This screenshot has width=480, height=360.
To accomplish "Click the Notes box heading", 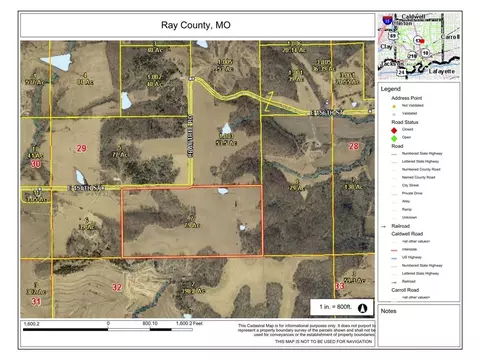I will 388,311.
